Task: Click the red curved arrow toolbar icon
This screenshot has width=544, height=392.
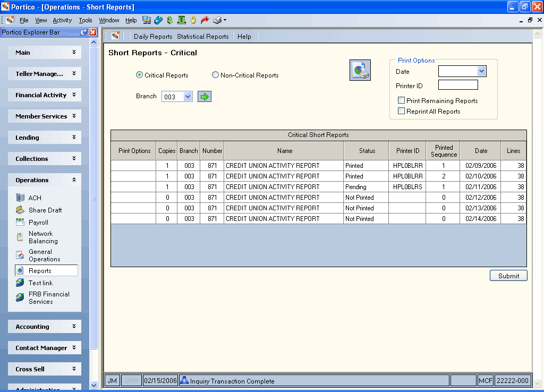Action: pos(205,20)
